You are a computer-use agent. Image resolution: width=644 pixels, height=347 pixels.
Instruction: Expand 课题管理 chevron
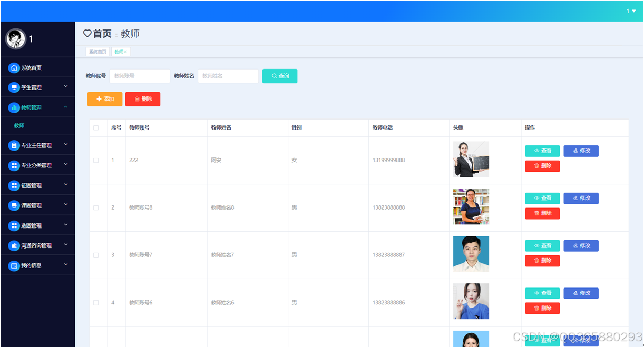(x=66, y=204)
